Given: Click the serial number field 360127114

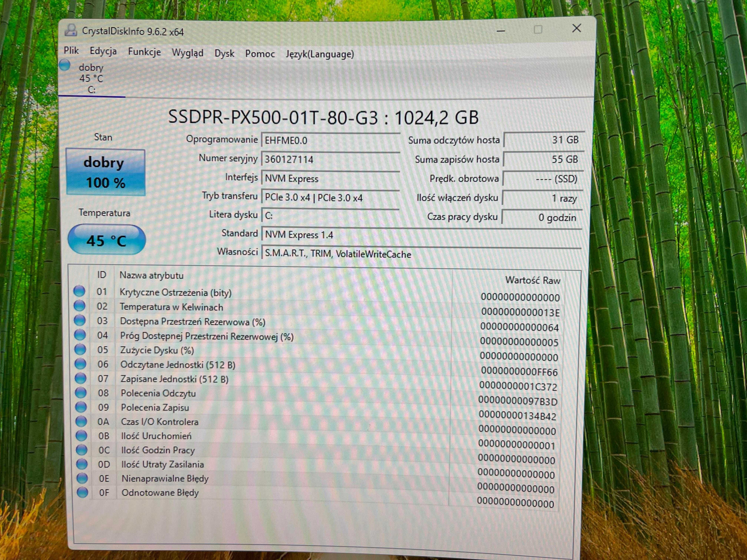Looking at the screenshot, I should 331,159.
